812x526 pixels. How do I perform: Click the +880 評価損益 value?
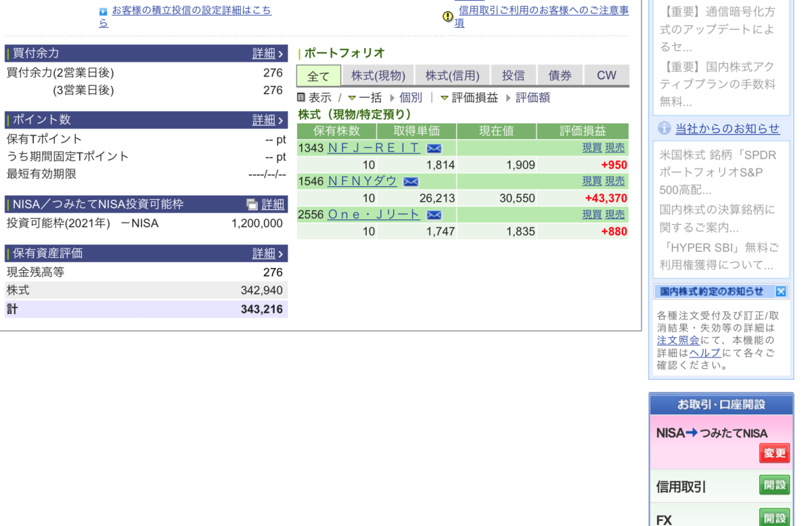click(614, 232)
